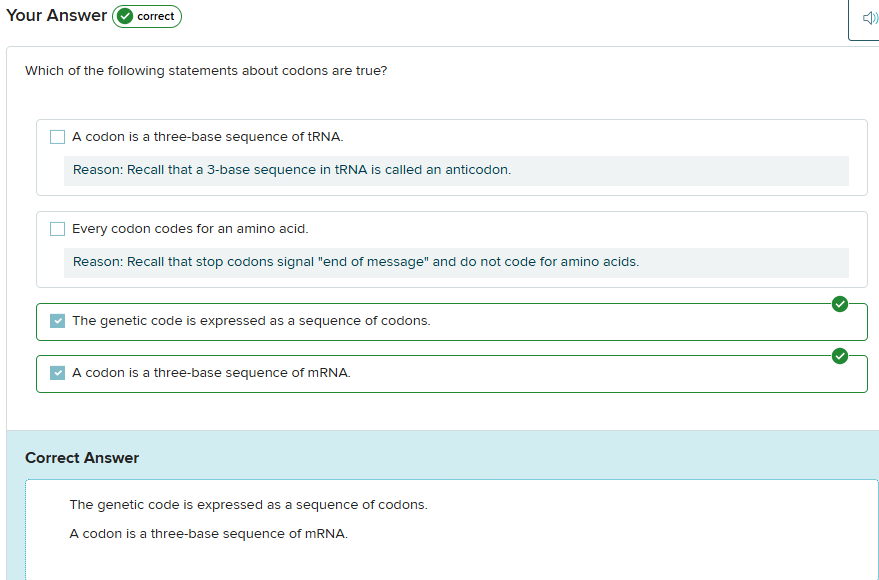The width and height of the screenshot is (879, 580).
Task: Click mRNA line in Correct Answer box
Action: point(208,534)
